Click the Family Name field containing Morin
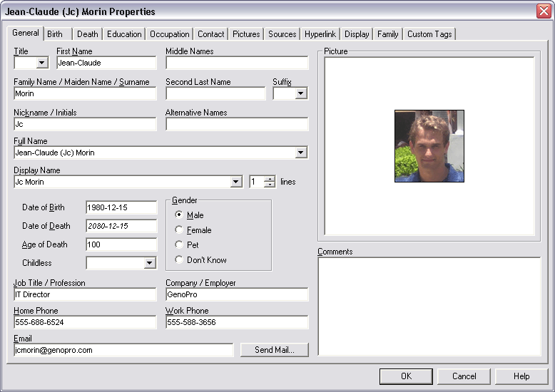 85,93
